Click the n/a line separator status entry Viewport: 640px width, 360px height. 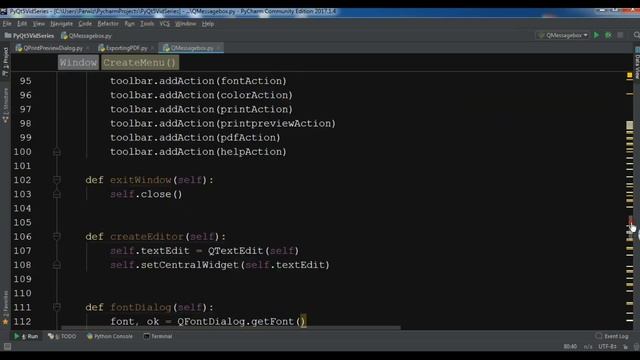click(x=588, y=347)
